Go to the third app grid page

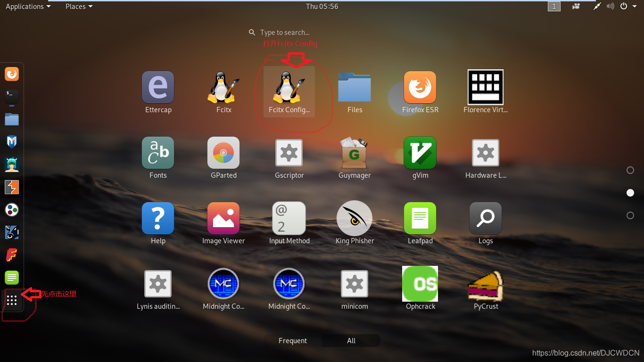click(x=630, y=215)
